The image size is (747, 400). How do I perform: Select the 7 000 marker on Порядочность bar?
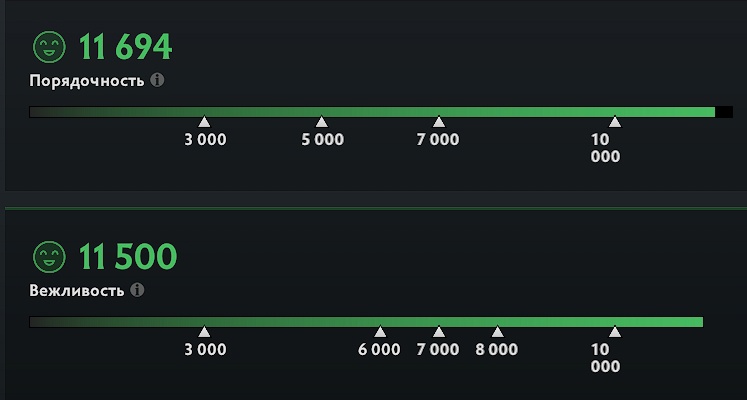pos(439,121)
